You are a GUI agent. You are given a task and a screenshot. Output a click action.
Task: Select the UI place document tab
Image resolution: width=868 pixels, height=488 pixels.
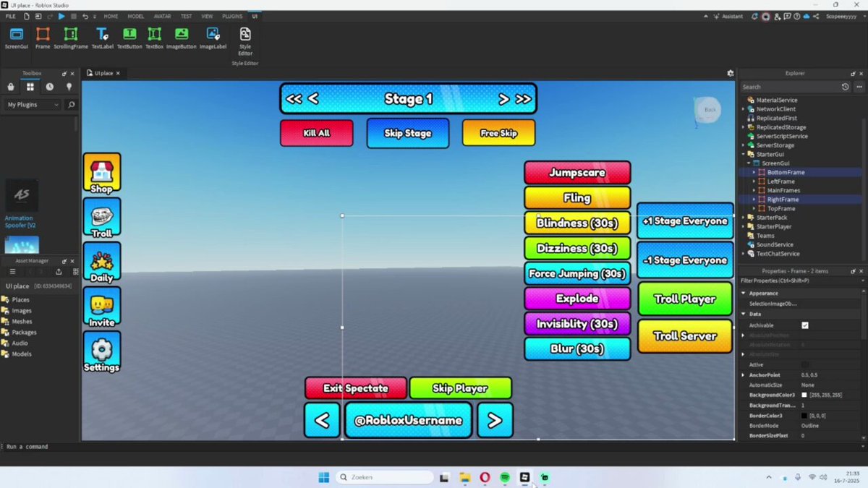(103, 73)
